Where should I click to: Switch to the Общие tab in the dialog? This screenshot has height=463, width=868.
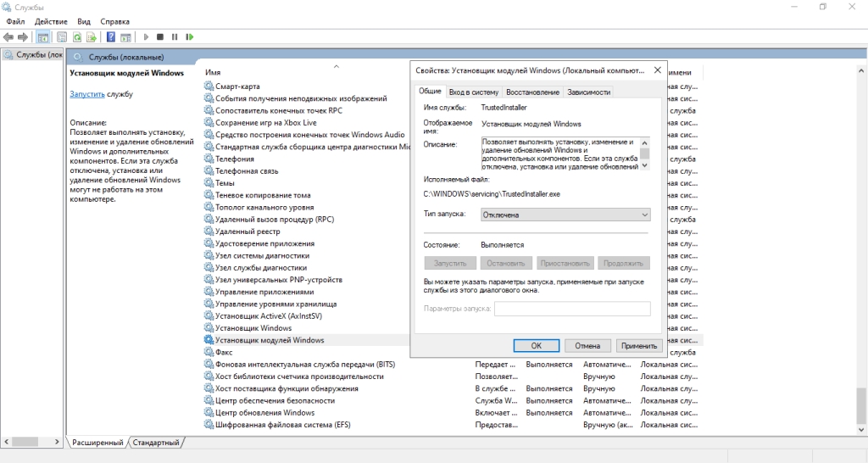pos(430,91)
